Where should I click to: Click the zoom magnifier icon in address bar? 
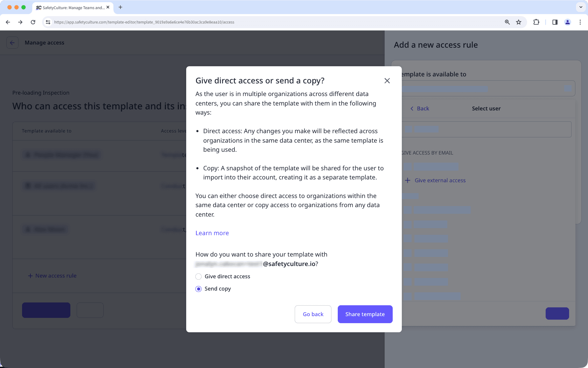pyautogui.click(x=507, y=22)
